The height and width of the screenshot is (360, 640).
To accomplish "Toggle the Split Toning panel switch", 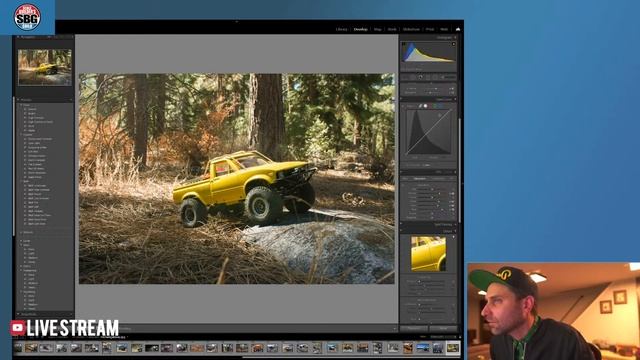I will click(x=402, y=224).
